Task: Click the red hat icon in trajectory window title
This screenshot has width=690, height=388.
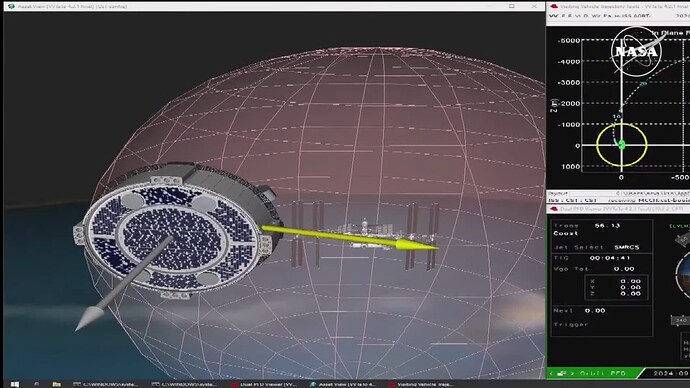Action: coord(554,6)
